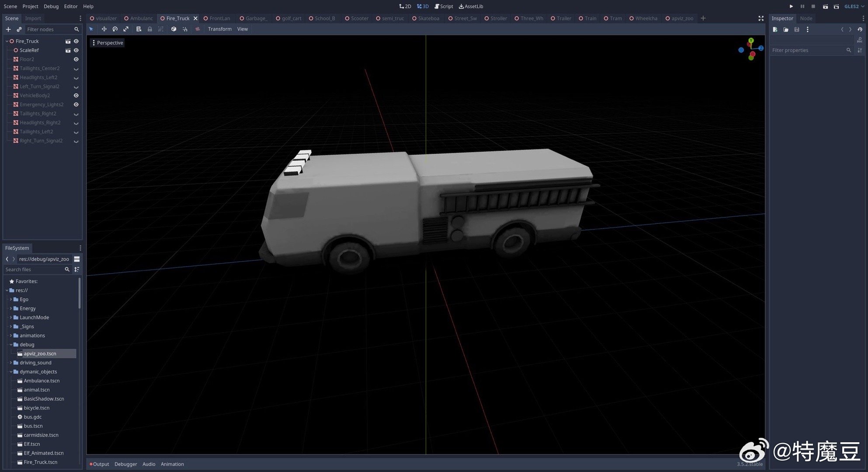Click the Instance Child Scene link icon

coord(19,29)
